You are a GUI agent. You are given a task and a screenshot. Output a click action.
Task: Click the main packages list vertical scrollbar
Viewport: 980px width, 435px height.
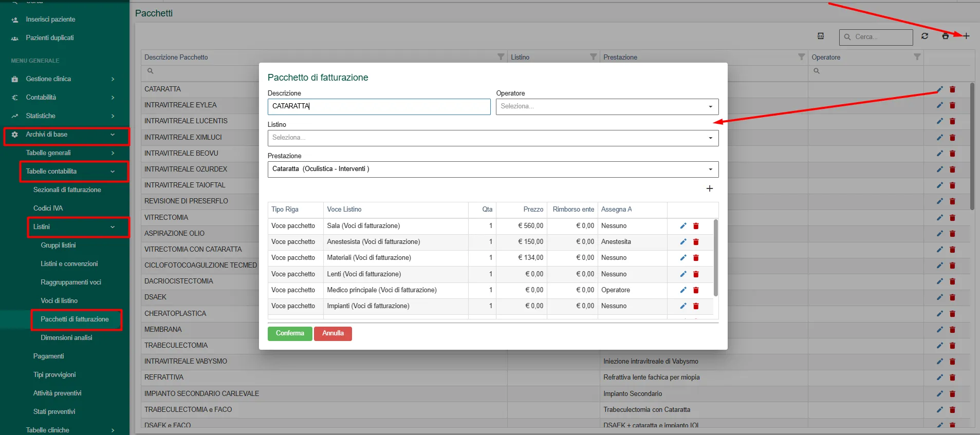click(x=972, y=146)
